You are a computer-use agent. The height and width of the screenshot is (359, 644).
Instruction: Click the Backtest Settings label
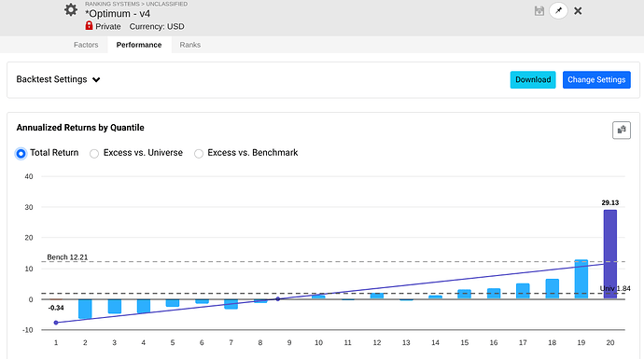[x=51, y=79]
